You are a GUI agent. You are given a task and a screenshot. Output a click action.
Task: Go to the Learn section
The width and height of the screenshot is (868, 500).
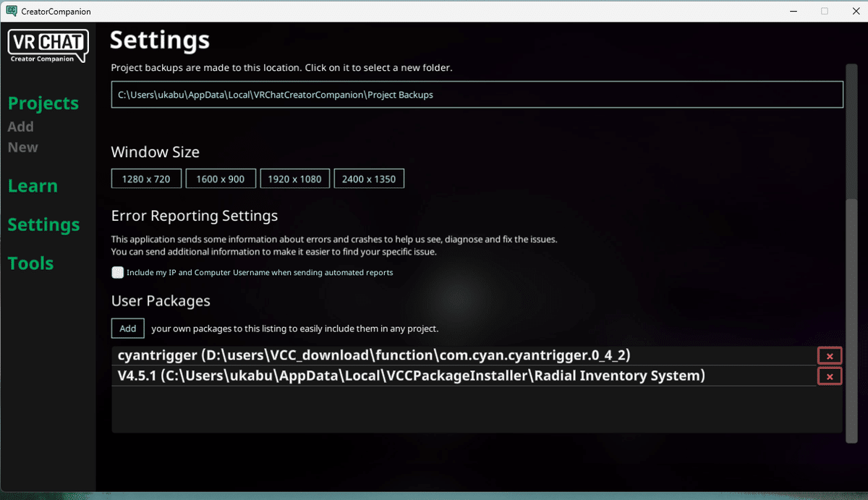click(33, 186)
